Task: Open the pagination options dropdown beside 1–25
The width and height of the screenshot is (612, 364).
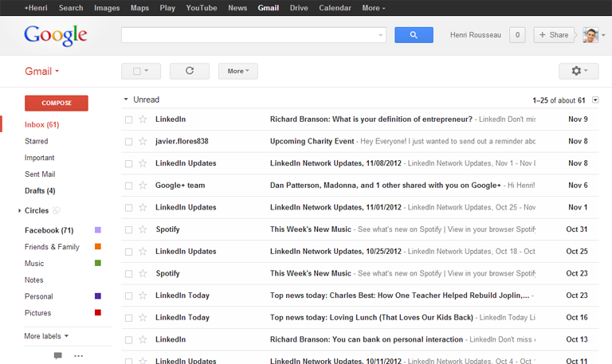Action: coord(595,100)
